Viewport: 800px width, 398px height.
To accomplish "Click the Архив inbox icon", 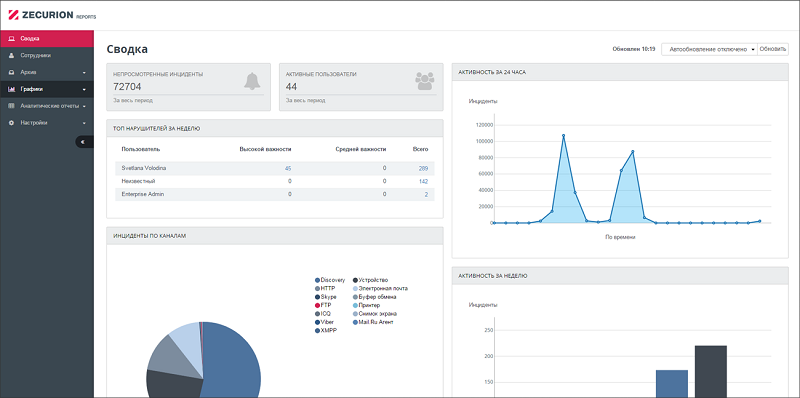I will 11,72.
